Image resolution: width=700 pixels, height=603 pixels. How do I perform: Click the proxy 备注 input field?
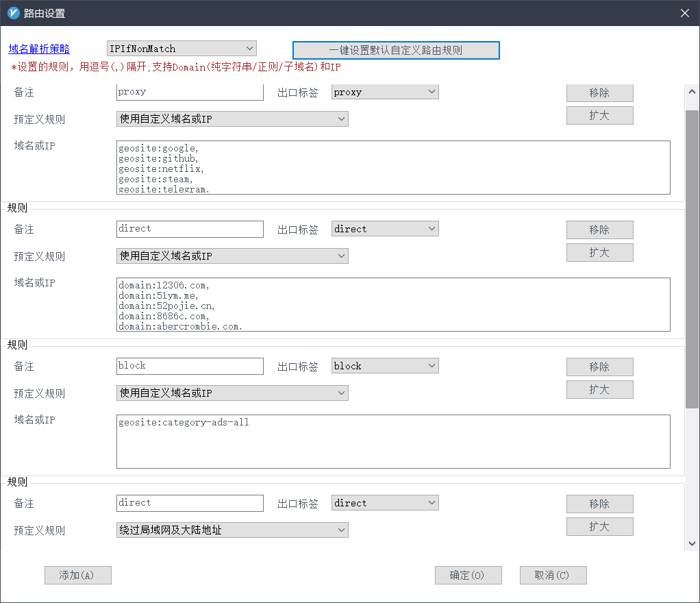click(x=190, y=91)
